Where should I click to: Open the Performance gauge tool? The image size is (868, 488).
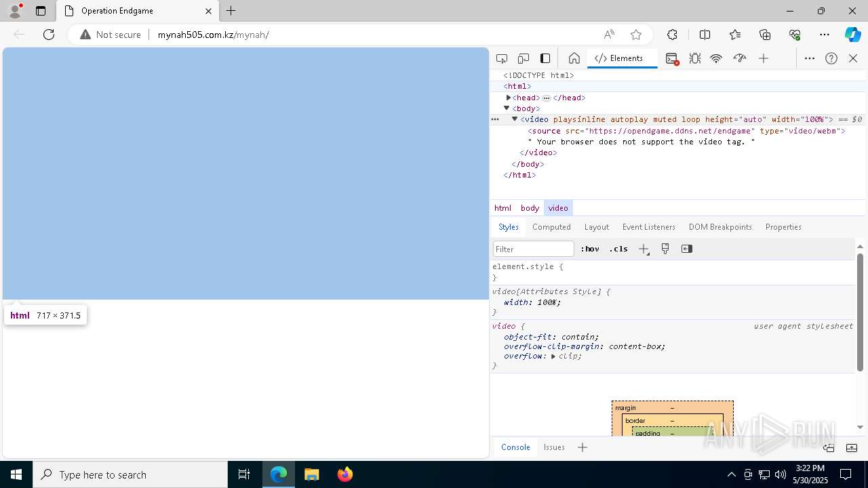click(x=740, y=58)
